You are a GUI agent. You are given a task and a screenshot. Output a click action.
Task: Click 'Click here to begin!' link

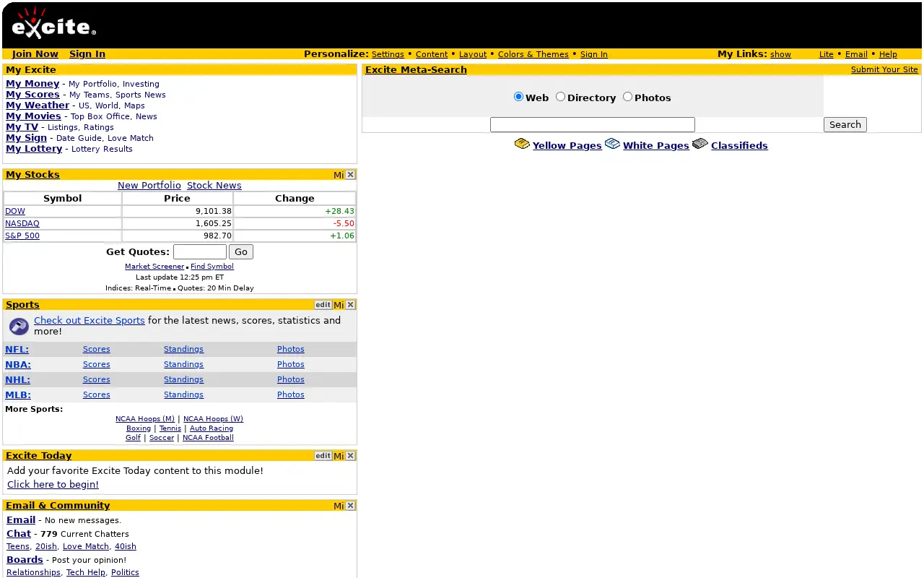pos(53,485)
